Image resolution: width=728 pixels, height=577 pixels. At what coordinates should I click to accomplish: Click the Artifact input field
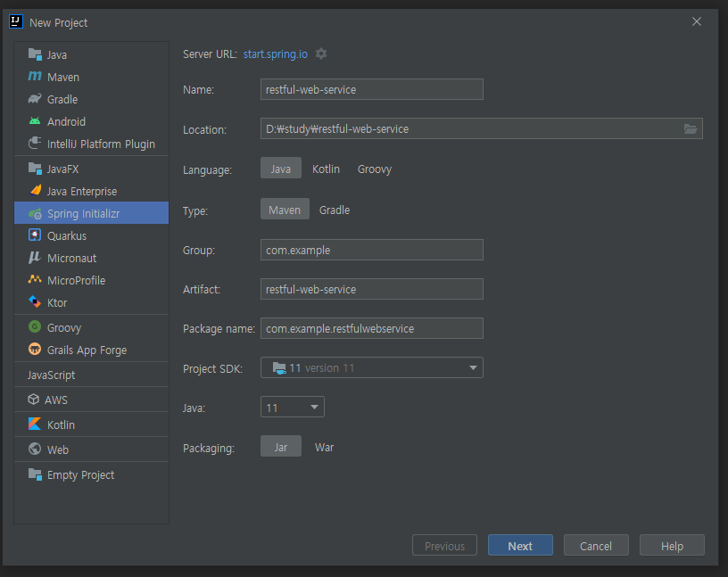point(371,289)
